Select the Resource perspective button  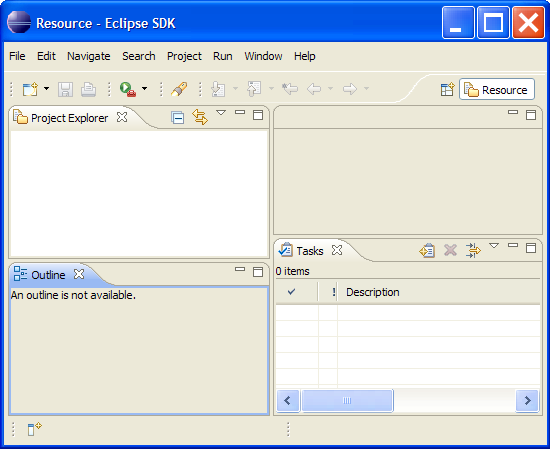pos(497,90)
